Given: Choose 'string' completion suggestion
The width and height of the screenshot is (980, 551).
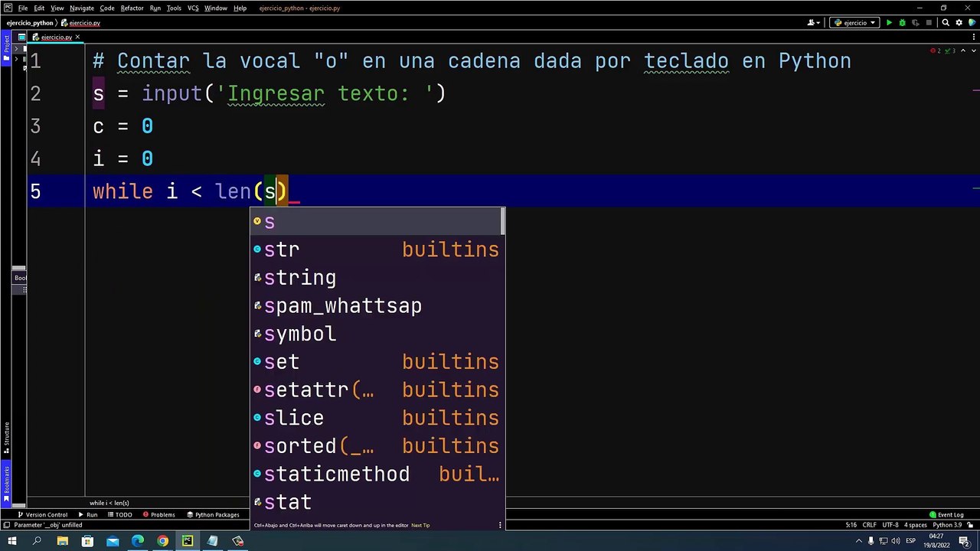Looking at the screenshot, I should (x=376, y=278).
